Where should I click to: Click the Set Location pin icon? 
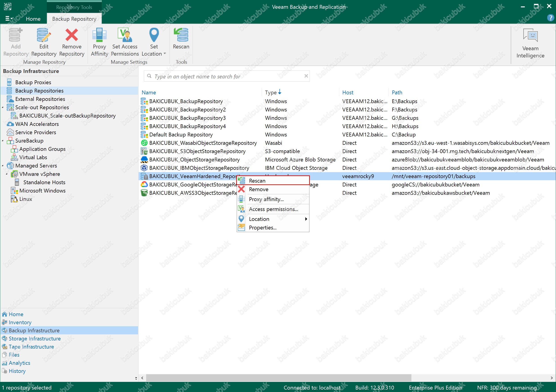click(x=154, y=35)
